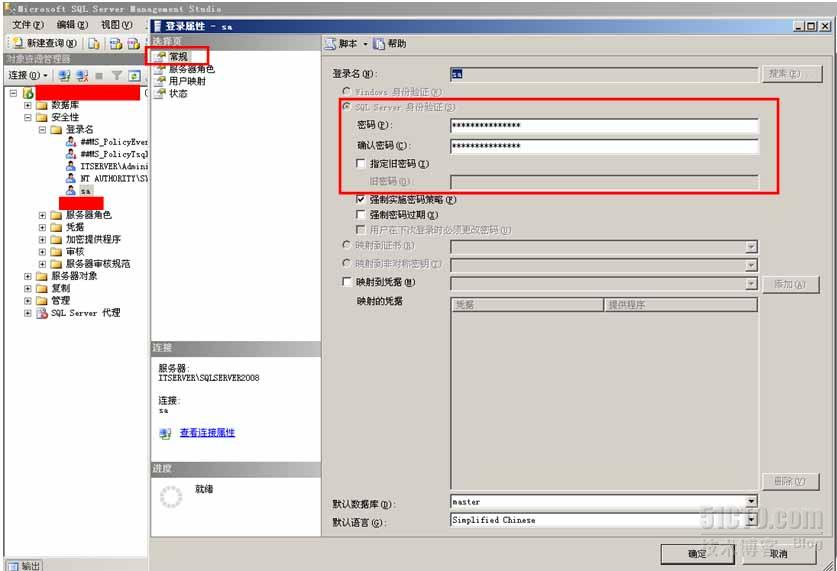Select the Windows 身份验证 radio button
The height and width of the screenshot is (571, 837).
[x=346, y=91]
